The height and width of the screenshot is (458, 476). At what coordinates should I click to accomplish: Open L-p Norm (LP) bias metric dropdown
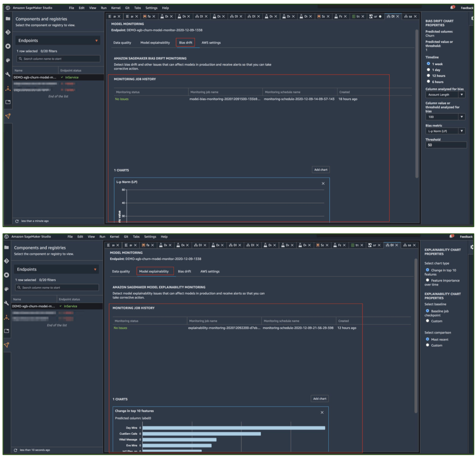(445, 131)
